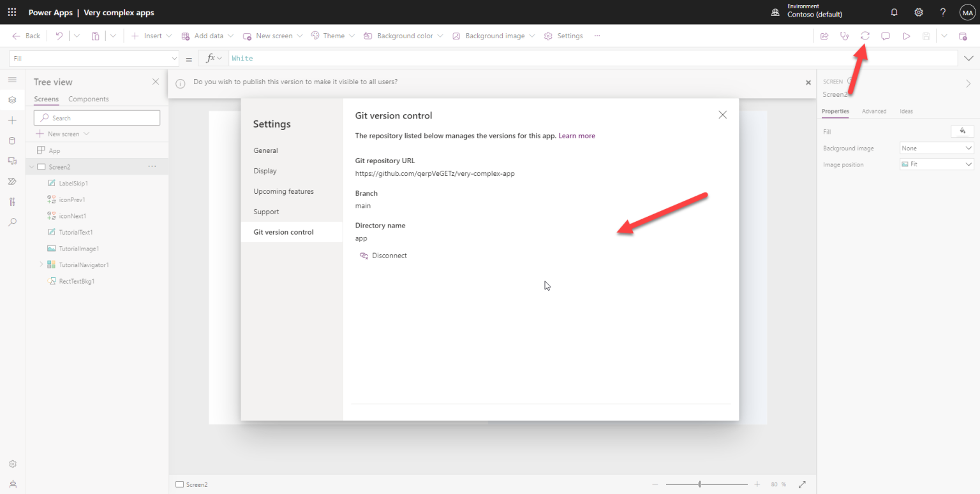Preview the app with Play icon

pyautogui.click(x=906, y=36)
